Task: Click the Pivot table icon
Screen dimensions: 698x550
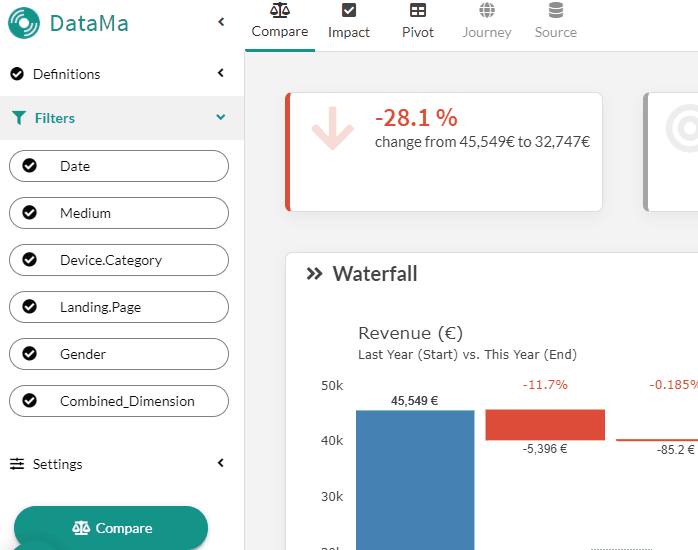Action: tap(418, 10)
